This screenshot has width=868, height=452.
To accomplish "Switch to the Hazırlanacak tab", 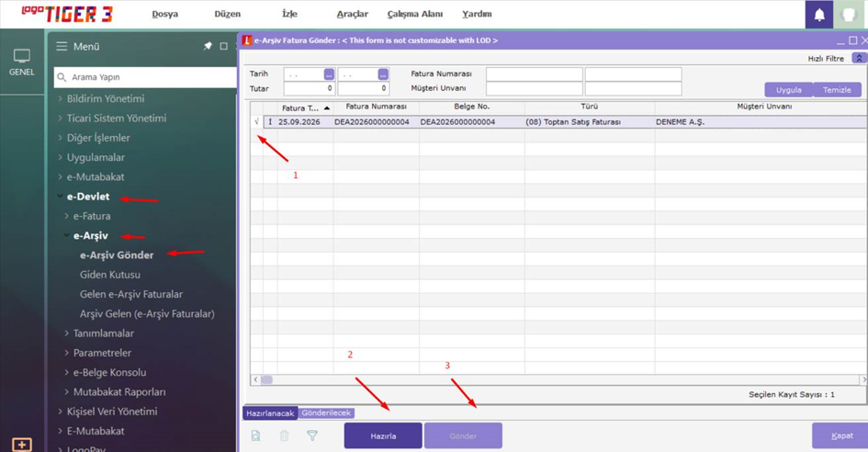I will click(x=270, y=413).
